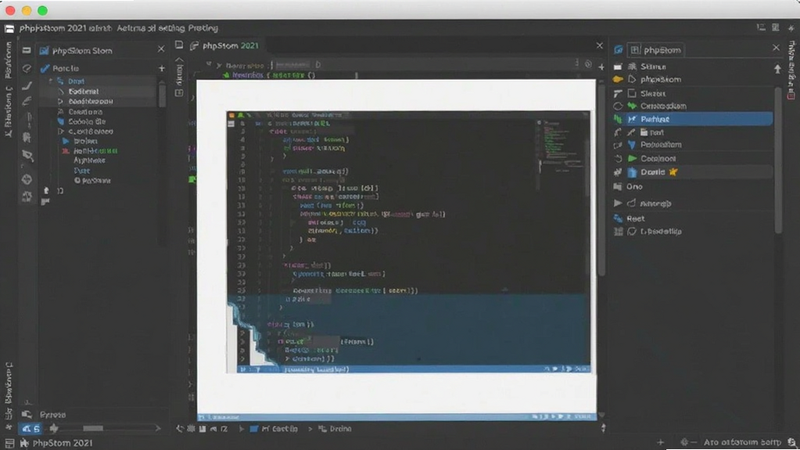800x450 pixels.
Task: Select the brush tool in left tool strip
Action: click(x=27, y=86)
